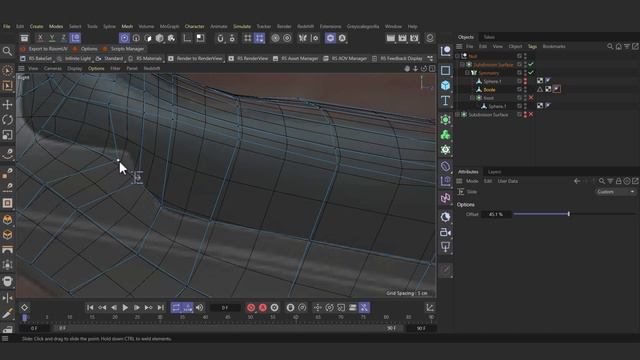The width and height of the screenshot is (640, 360).
Task: Select Polygons mode icon in top toolbar
Action: tap(148, 38)
